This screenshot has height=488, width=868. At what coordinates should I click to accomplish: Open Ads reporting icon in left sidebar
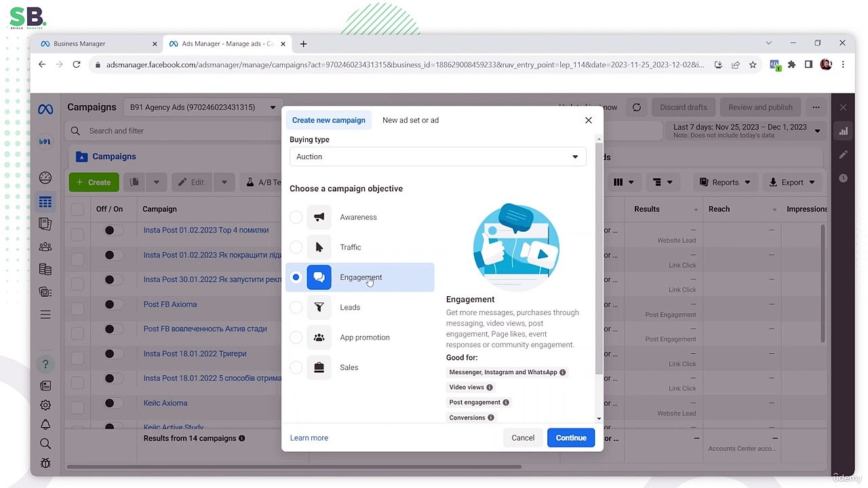point(45,224)
